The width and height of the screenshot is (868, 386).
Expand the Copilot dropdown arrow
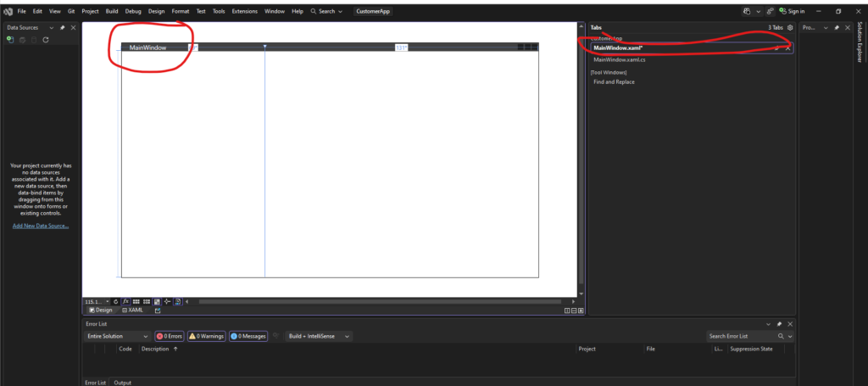click(x=758, y=11)
